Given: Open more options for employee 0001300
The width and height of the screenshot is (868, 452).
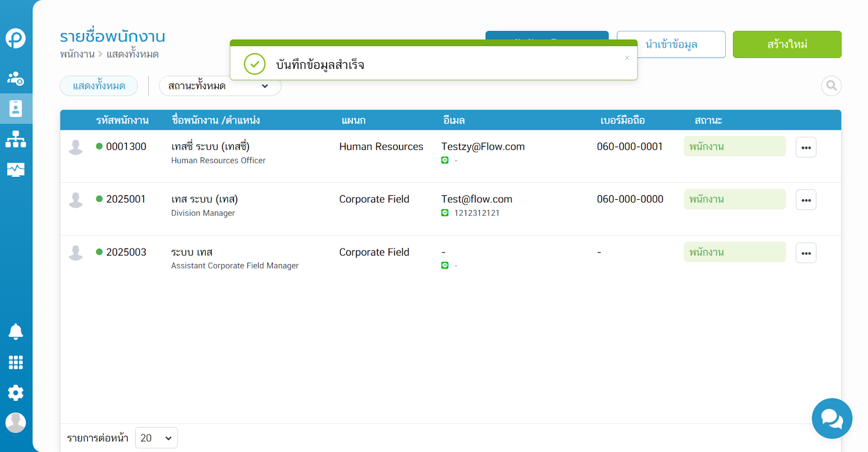Looking at the screenshot, I should (x=806, y=148).
